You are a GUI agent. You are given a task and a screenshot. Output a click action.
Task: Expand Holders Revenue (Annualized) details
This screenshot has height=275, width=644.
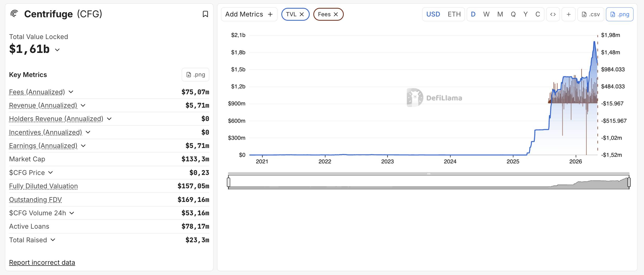pos(109,119)
